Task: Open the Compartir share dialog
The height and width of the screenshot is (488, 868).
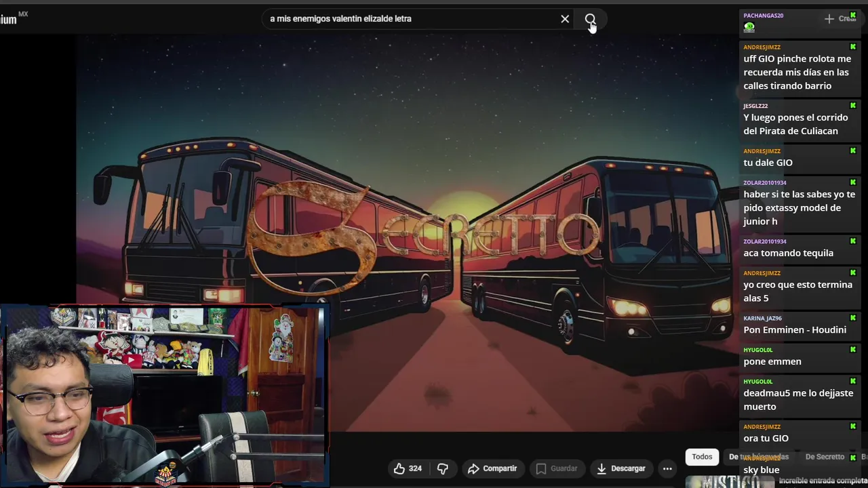Action: [492, 468]
